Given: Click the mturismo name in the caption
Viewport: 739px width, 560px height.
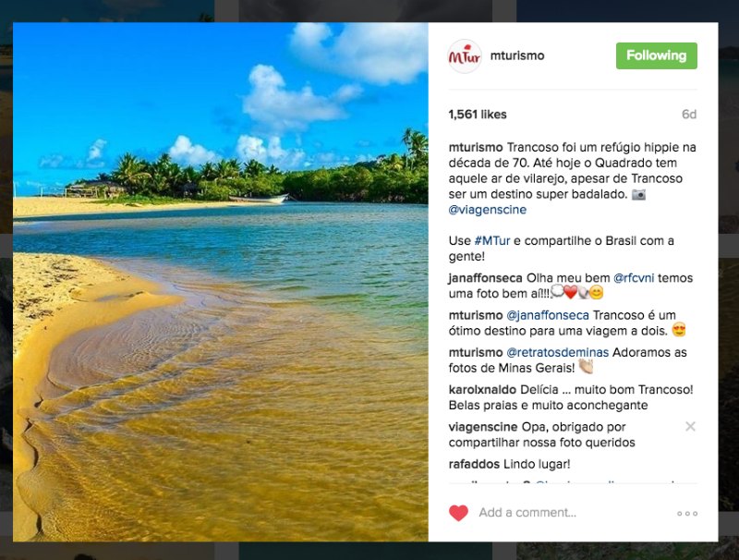Looking at the screenshot, I should click(476, 147).
